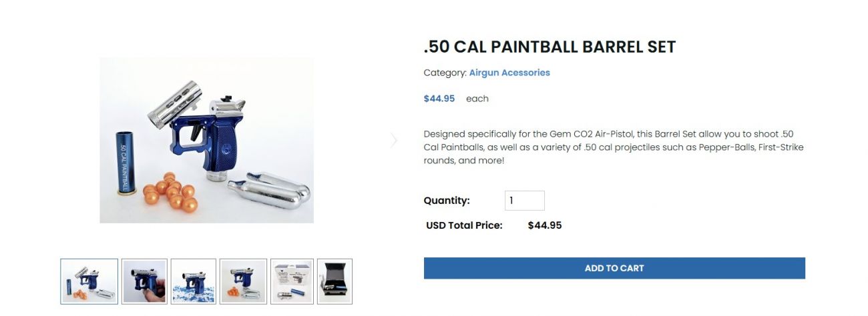The width and height of the screenshot is (868, 316).
Task: Click the next image arrow chevron
Action: click(x=394, y=140)
